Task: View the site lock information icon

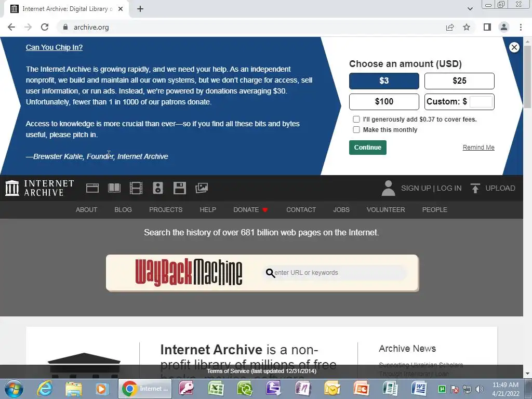Action: pyautogui.click(x=65, y=27)
